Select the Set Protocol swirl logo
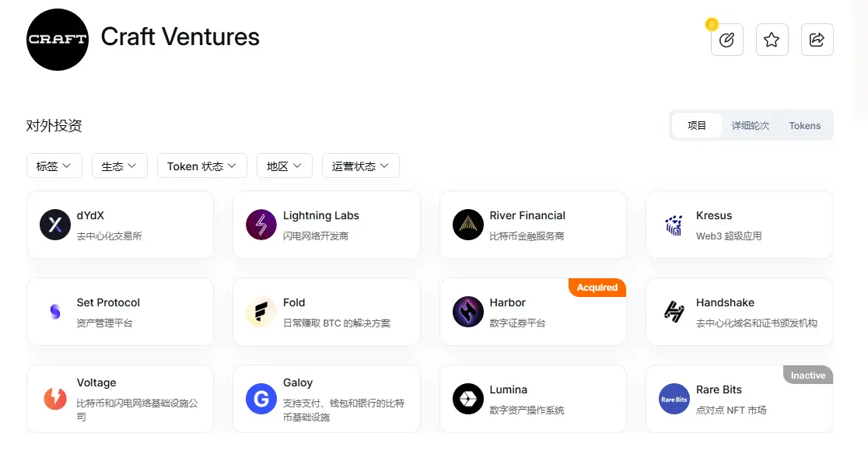This screenshot has height=468, width=868. click(x=54, y=312)
